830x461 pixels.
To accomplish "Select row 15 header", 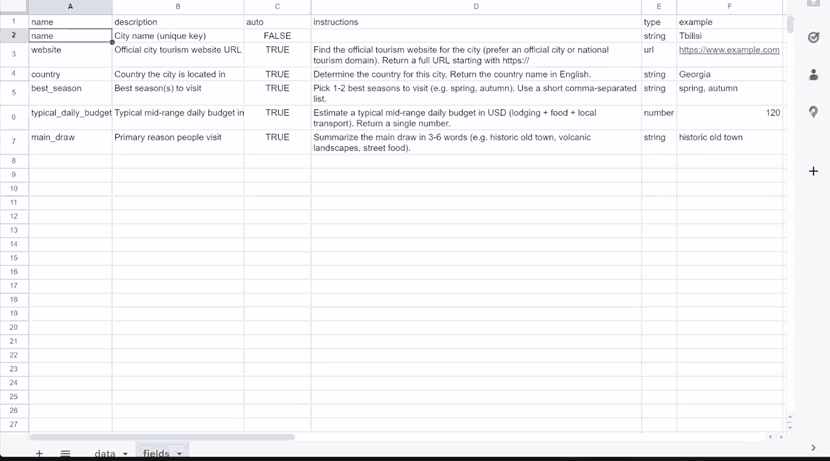I will click(14, 258).
